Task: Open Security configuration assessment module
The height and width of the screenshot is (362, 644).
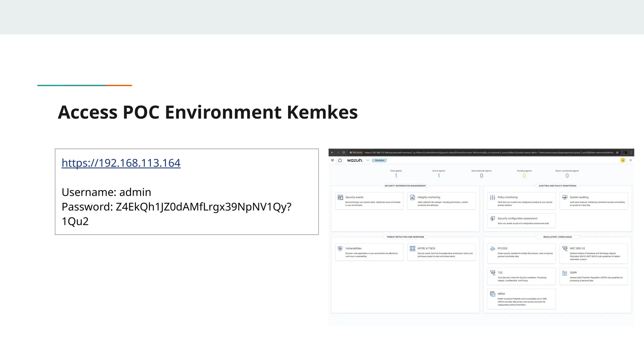Action: click(521, 221)
